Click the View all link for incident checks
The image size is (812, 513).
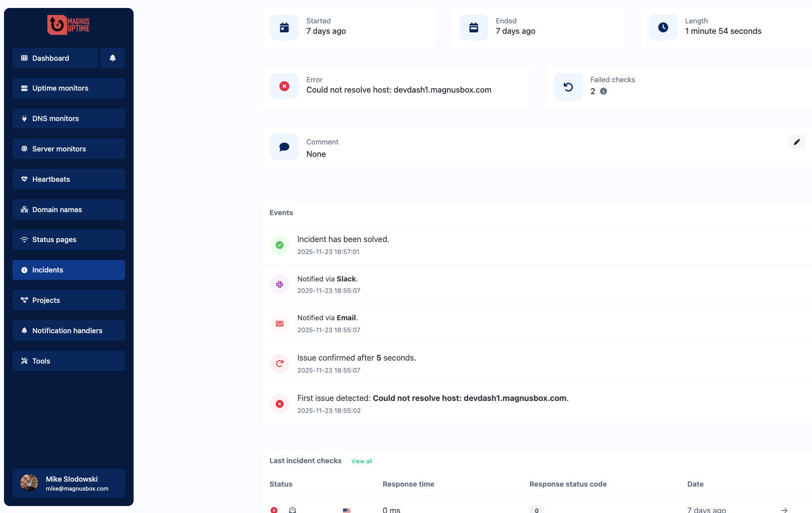[361, 461]
